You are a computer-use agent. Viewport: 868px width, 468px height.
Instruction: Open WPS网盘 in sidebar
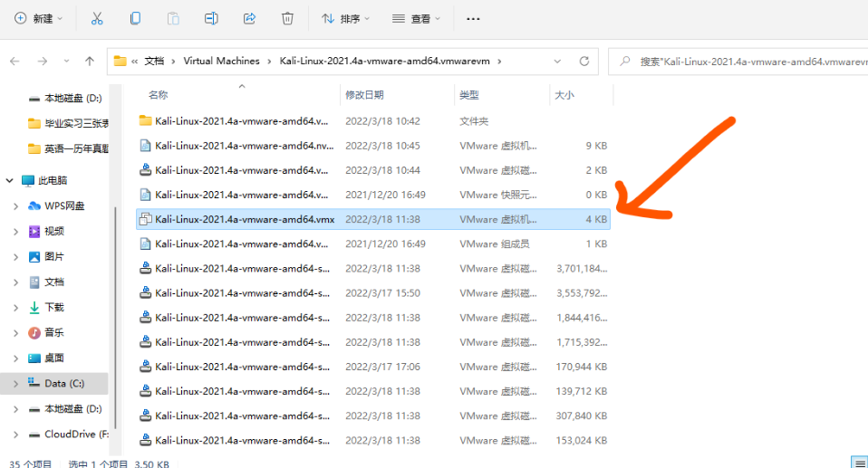pos(56,205)
